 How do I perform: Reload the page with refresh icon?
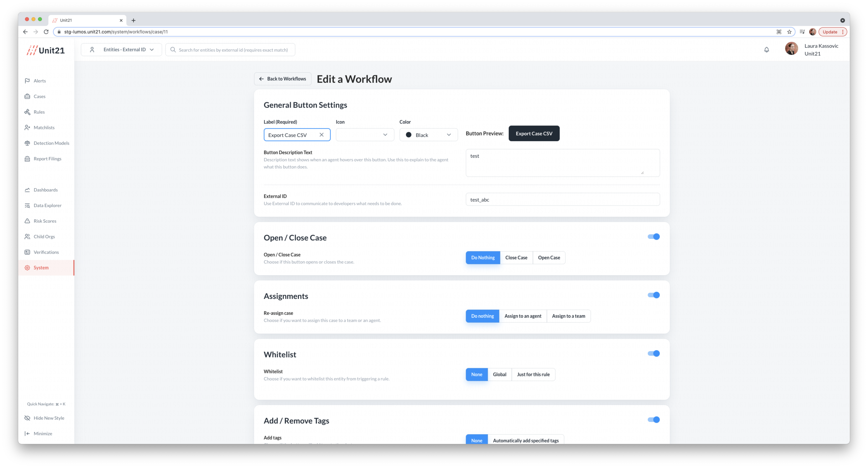pos(46,32)
